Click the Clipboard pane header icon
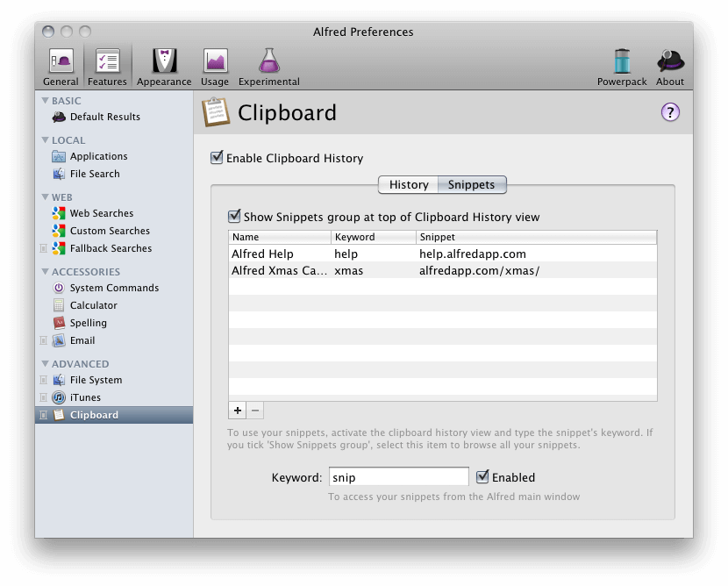 click(x=216, y=112)
